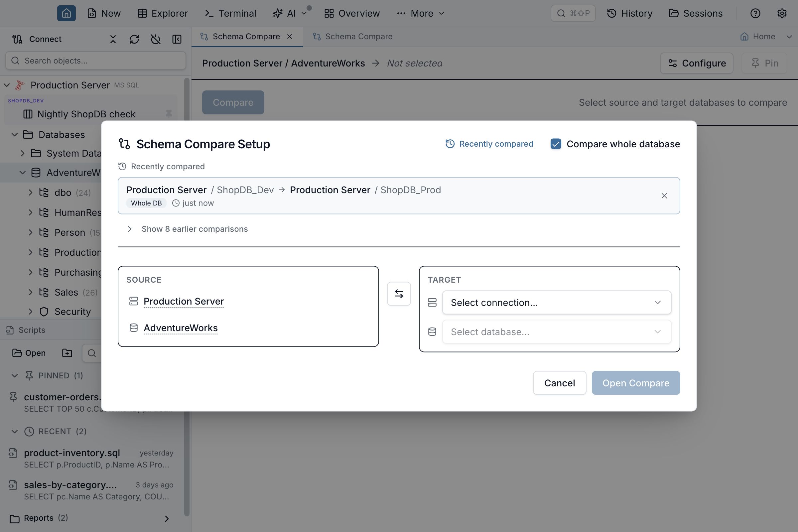Image resolution: width=798 pixels, height=532 pixels.
Task: Click the Open scripts button
Action: 29,353
